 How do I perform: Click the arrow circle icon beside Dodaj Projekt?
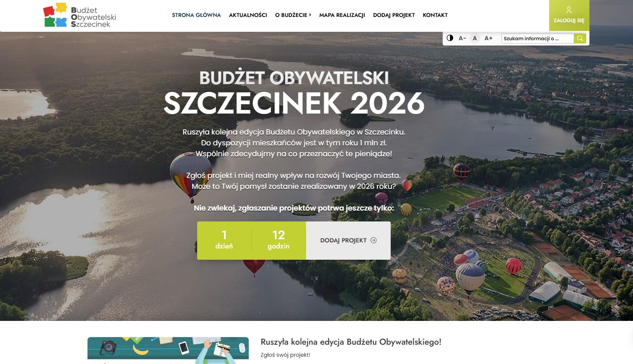[x=374, y=240]
